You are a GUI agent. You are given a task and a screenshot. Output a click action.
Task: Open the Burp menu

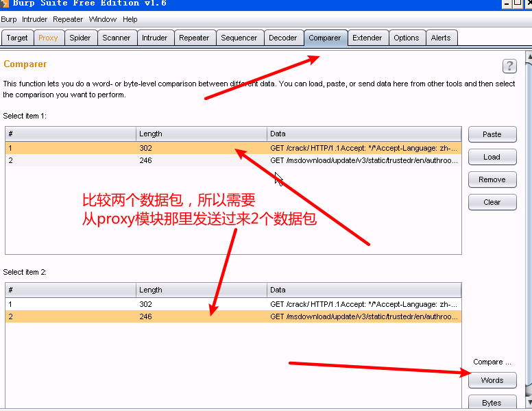[9, 19]
